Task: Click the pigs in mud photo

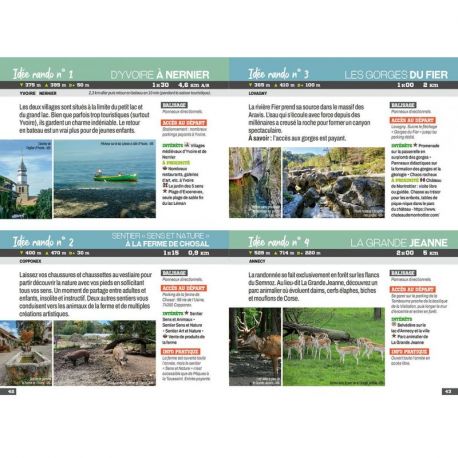Action: click(x=105, y=353)
